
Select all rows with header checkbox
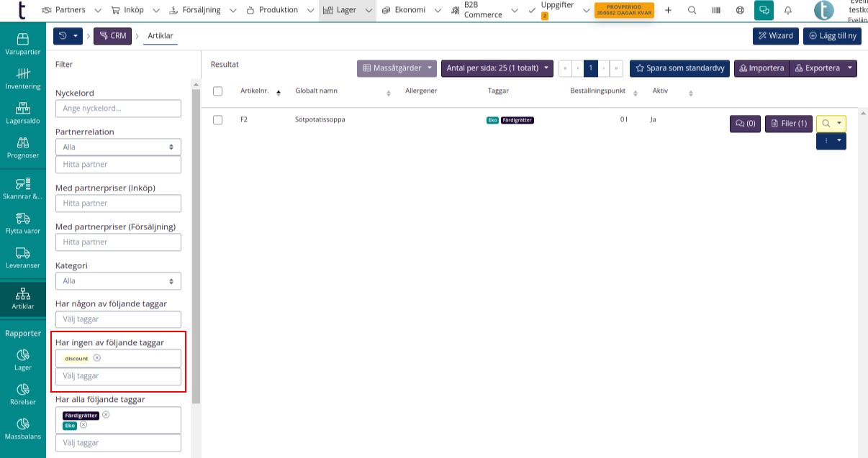pyautogui.click(x=218, y=91)
